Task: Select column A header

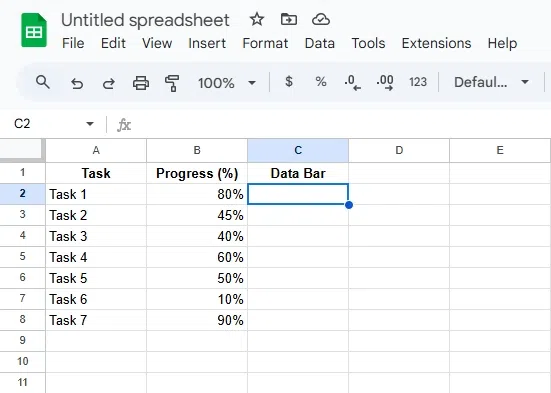Action: 96,150
